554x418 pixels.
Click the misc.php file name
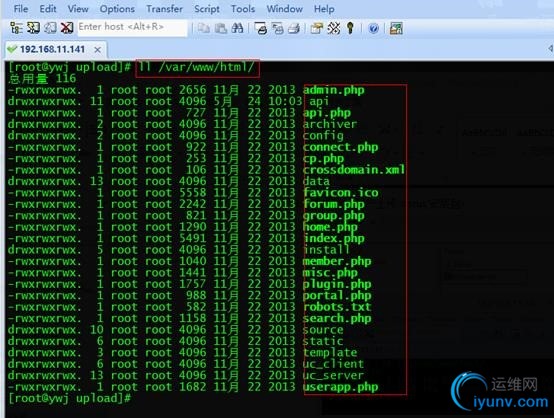[x=330, y=273]
